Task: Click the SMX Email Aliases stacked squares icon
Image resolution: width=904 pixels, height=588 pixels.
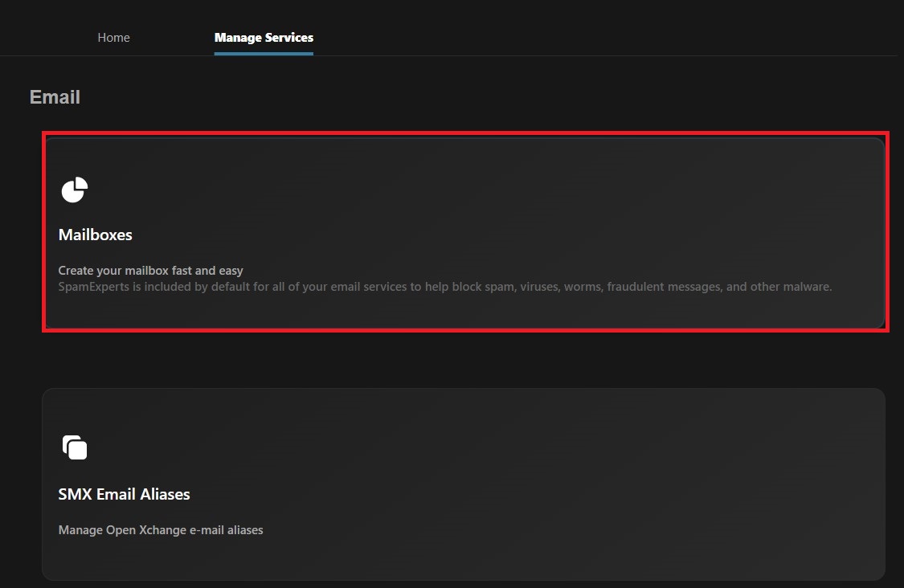Action: click(x=74, y=447)
